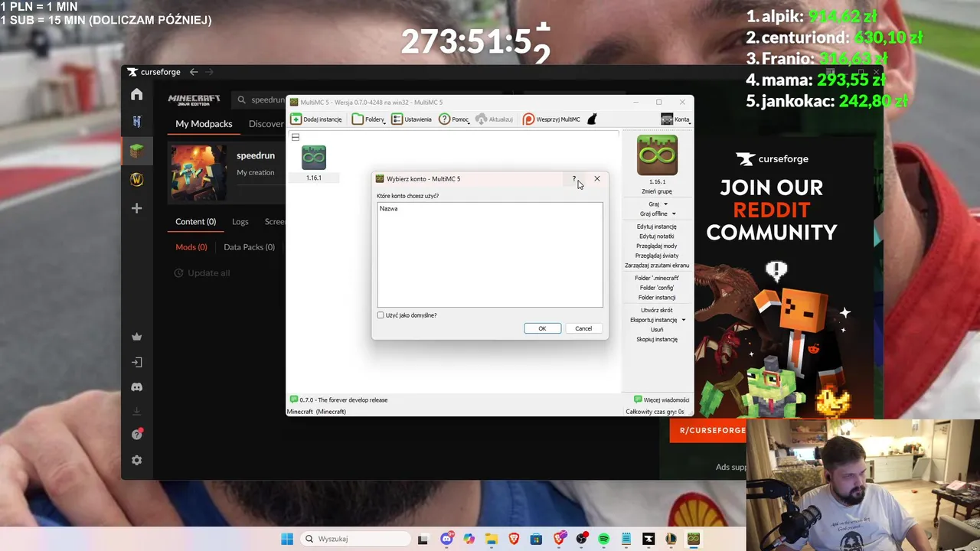Click Cancel in Wybierz konto dialog
Viewport: 980px width, 551px height.
583,328
